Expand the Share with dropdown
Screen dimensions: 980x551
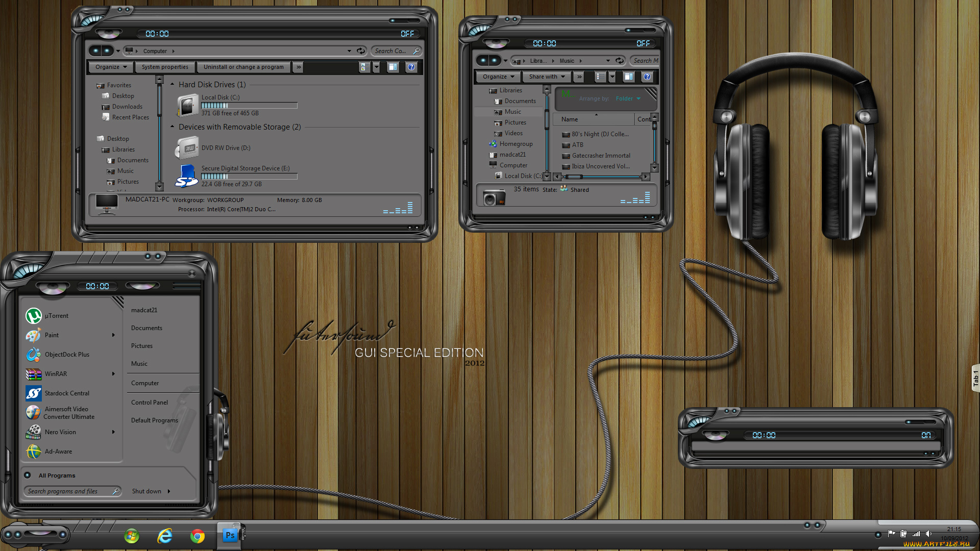[547, 77]
